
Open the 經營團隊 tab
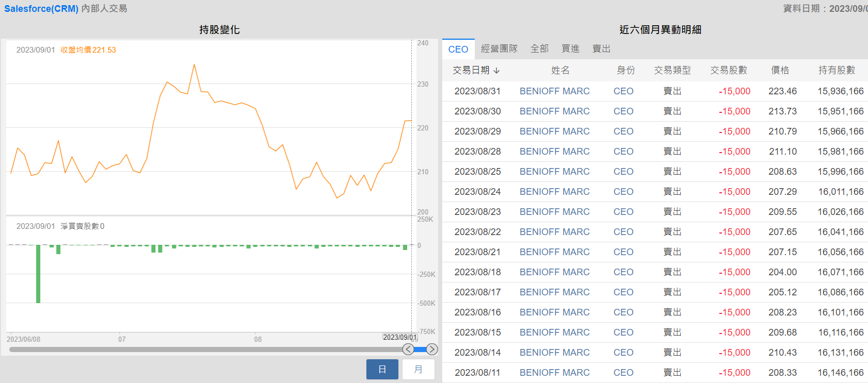(x=499, y=49)
